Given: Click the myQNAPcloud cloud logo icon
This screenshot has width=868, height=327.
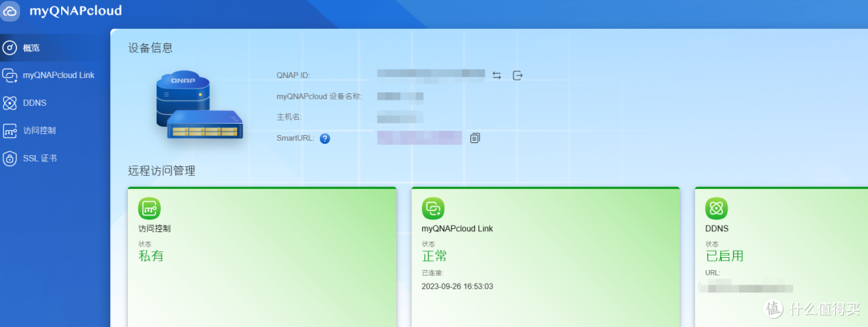Looking at the screenshot, I should [x=10, y=11].
